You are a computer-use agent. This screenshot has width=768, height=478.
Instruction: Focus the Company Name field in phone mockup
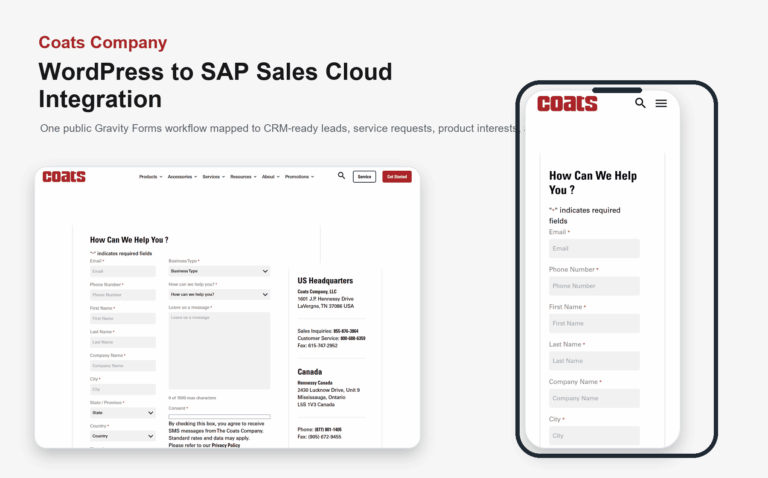pyautogui.click(x=594, y=398)
